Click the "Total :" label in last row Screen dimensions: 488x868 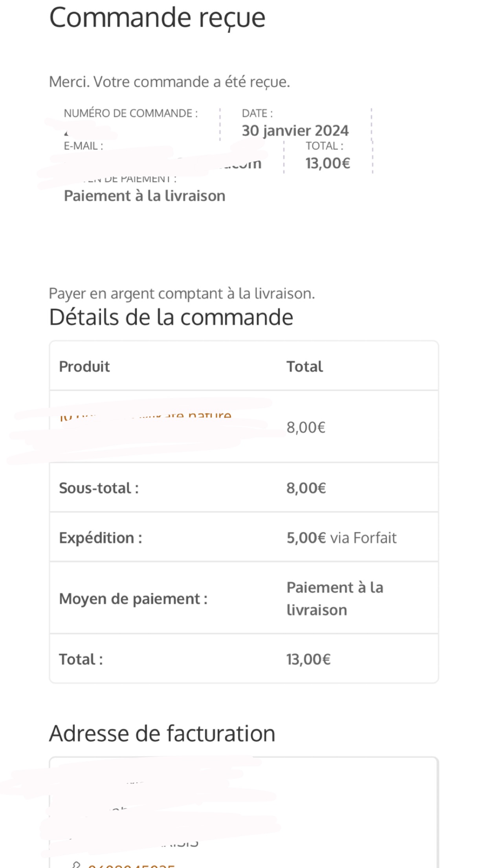point(81,659)
